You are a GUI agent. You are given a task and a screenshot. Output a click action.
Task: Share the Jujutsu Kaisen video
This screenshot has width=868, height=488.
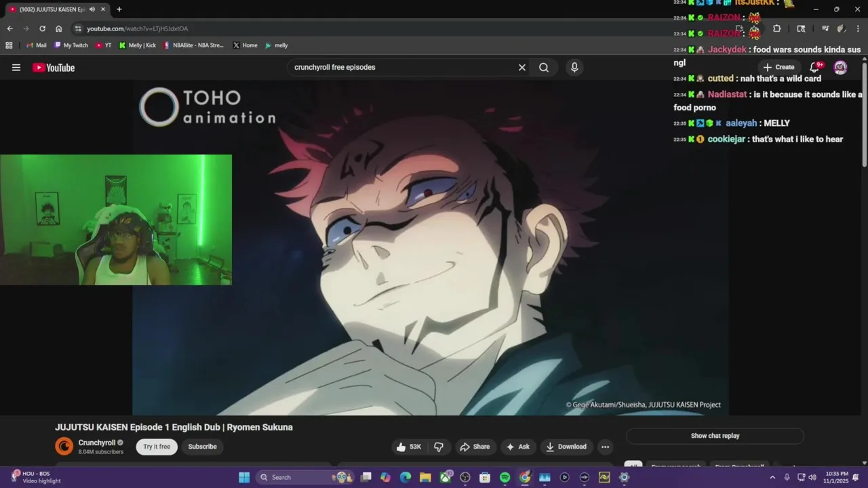[475, 447]
